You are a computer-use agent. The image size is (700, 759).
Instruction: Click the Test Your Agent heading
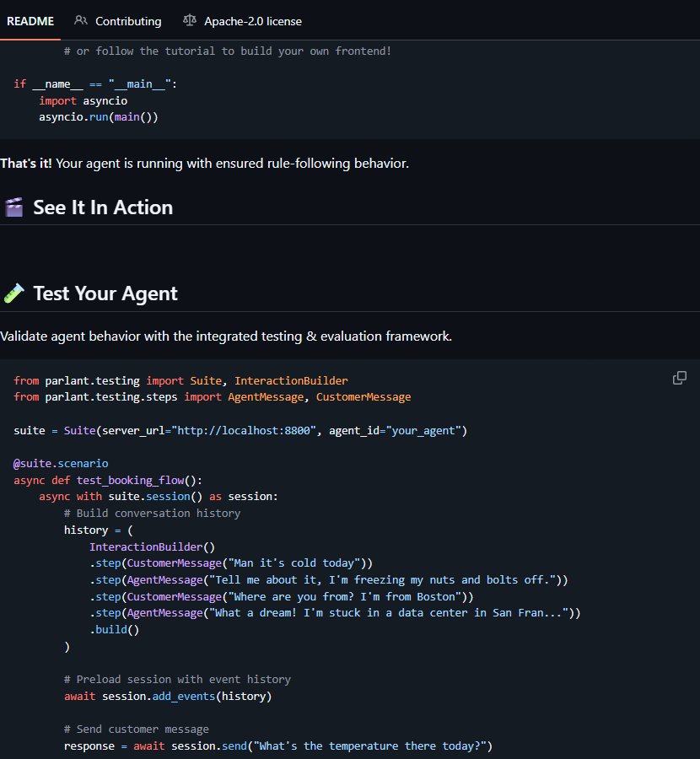105,293
